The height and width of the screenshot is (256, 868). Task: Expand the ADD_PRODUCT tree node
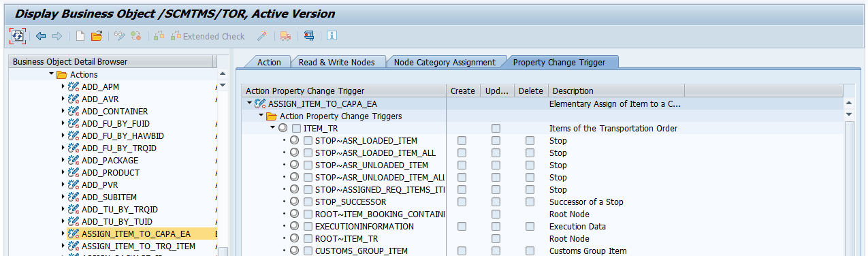(x=63, y=173)
